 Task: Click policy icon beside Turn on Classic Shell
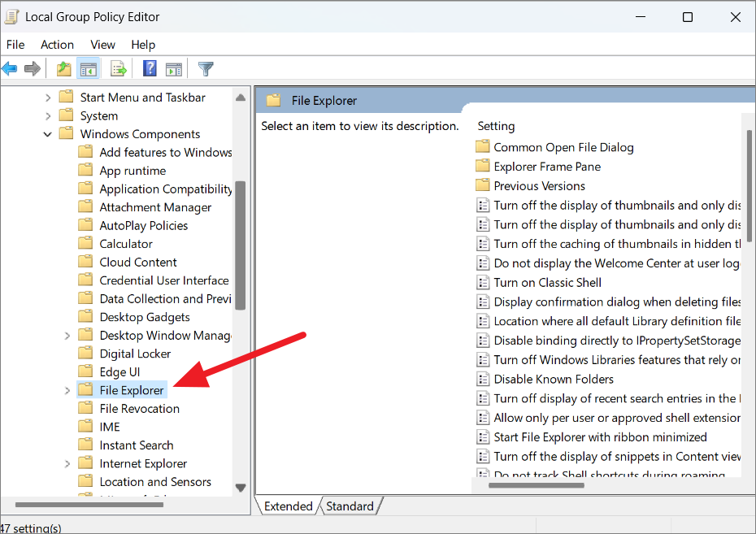[x=483, y=282]
